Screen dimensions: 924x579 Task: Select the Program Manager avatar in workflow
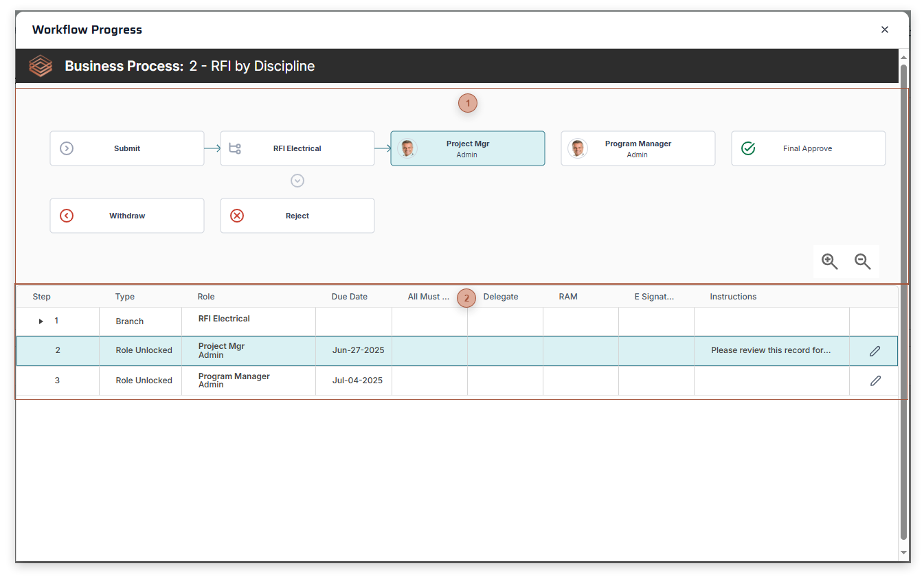pyautogui.click(x=577, y=148)
